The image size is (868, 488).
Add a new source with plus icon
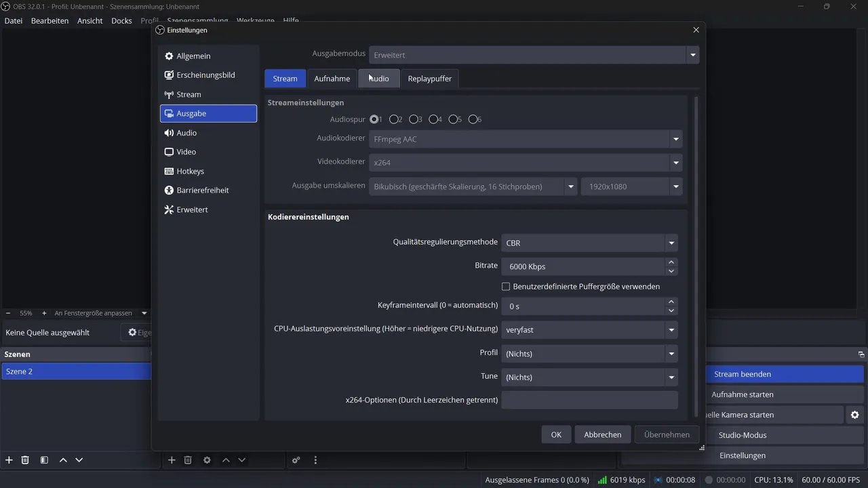172,460
